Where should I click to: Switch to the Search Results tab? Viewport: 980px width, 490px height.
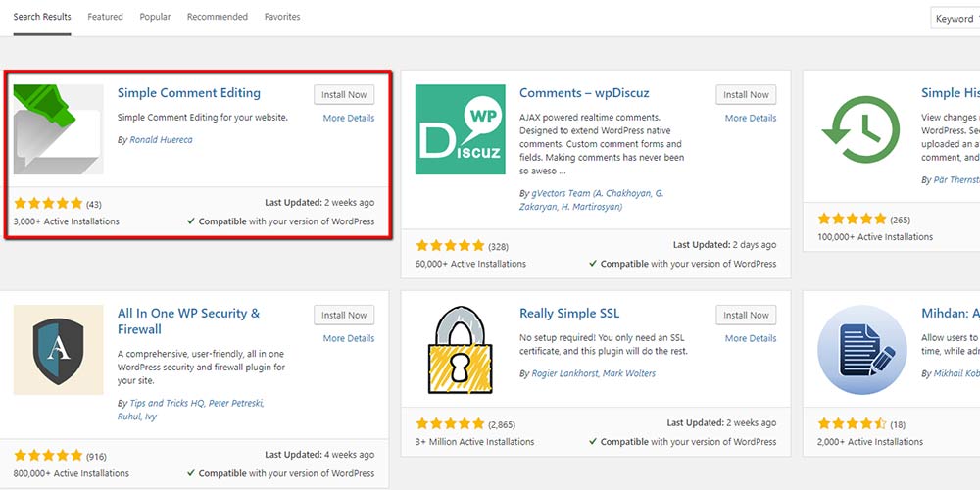click(x=42, y=17)
